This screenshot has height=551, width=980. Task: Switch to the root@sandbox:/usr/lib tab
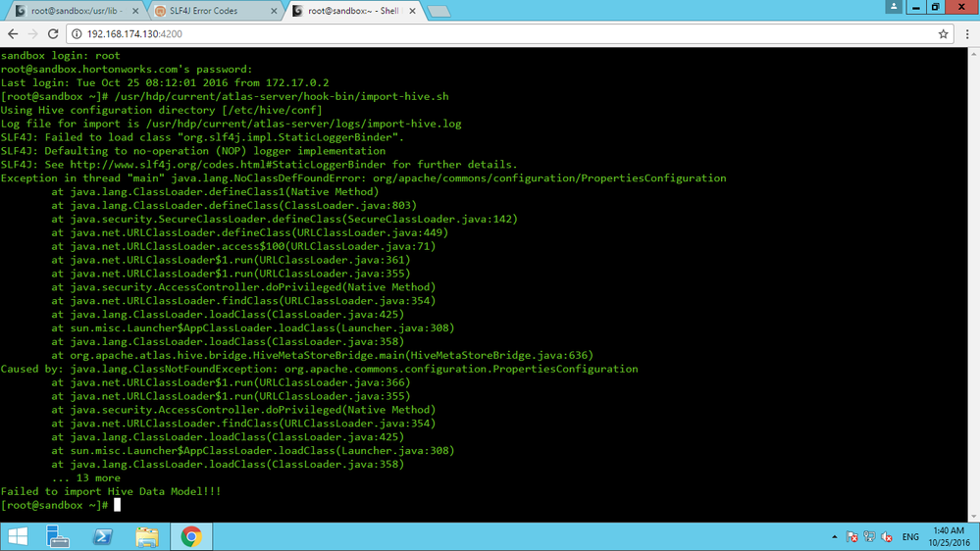pyautogui.click(x=75, y=11)
